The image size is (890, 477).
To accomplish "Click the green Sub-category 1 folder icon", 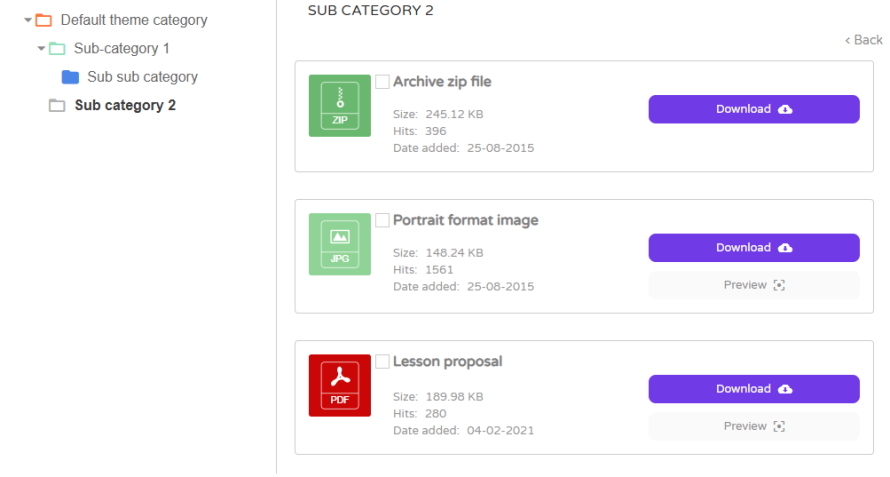I will click(x=57, y=48).
